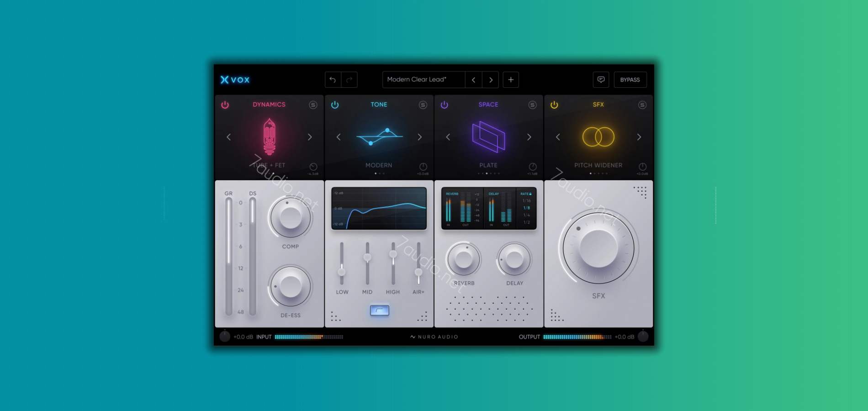Click the tone EQ curve display
868x411 pixels.
coord(379,208)
